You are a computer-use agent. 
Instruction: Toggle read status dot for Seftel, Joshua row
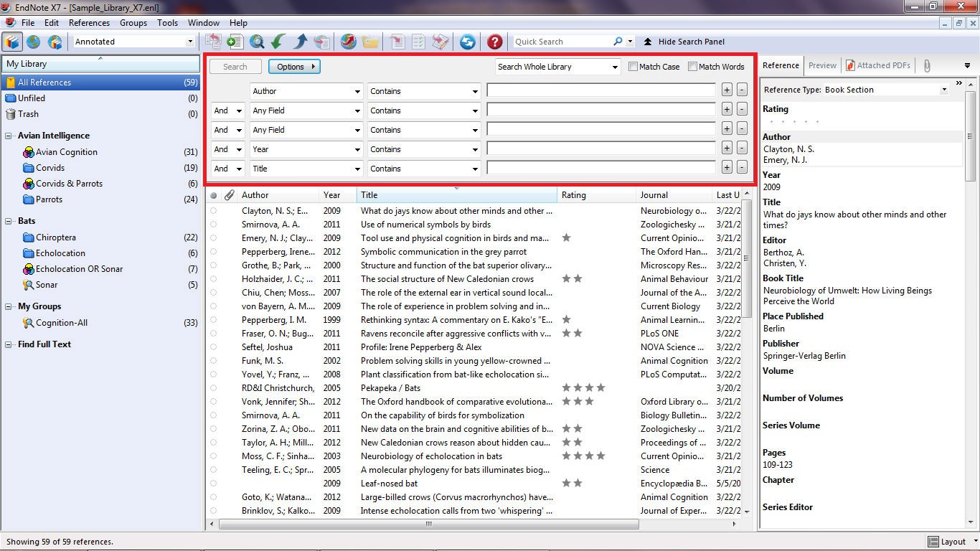tap(213, 347)
